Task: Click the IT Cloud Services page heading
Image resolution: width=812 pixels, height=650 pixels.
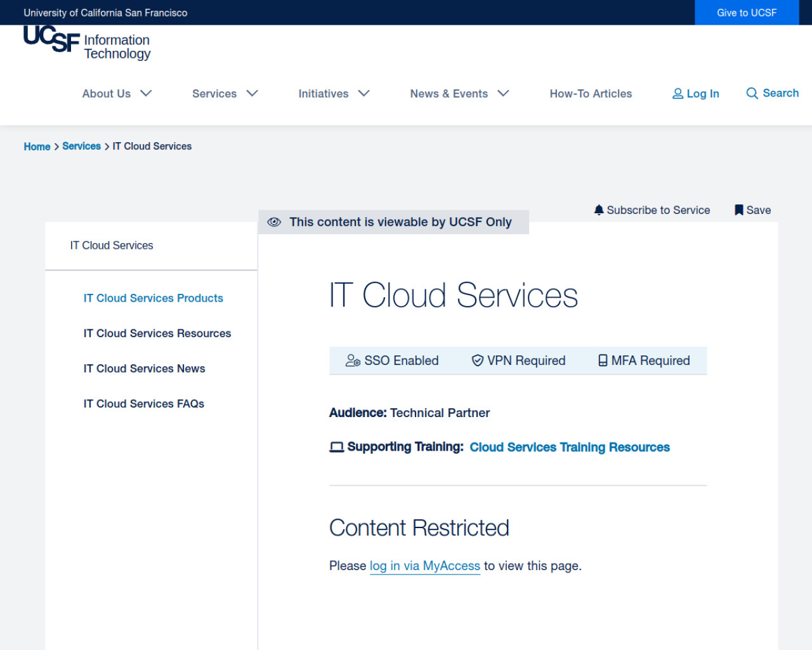Action: pos(454,296)
